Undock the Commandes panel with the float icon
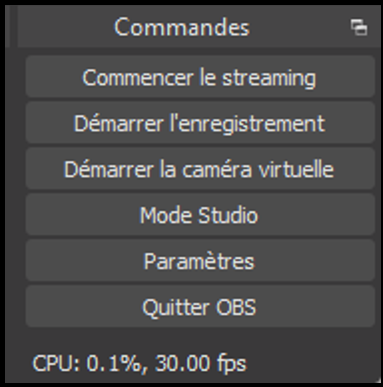 359,27
